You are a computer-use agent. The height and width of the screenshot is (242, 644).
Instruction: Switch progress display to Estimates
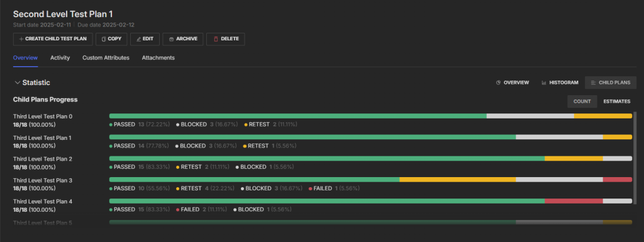(616, 101)
